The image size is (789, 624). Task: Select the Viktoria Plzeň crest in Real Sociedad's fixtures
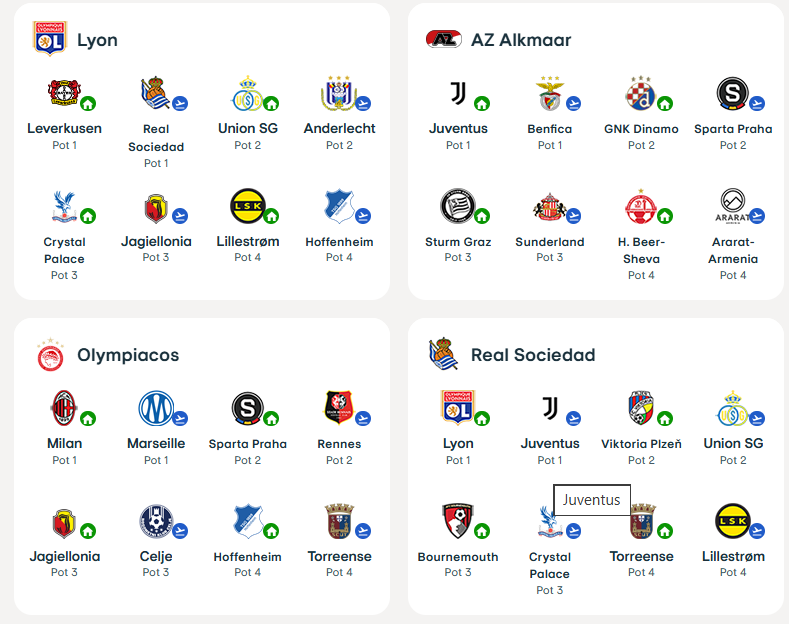coord(641,408)
